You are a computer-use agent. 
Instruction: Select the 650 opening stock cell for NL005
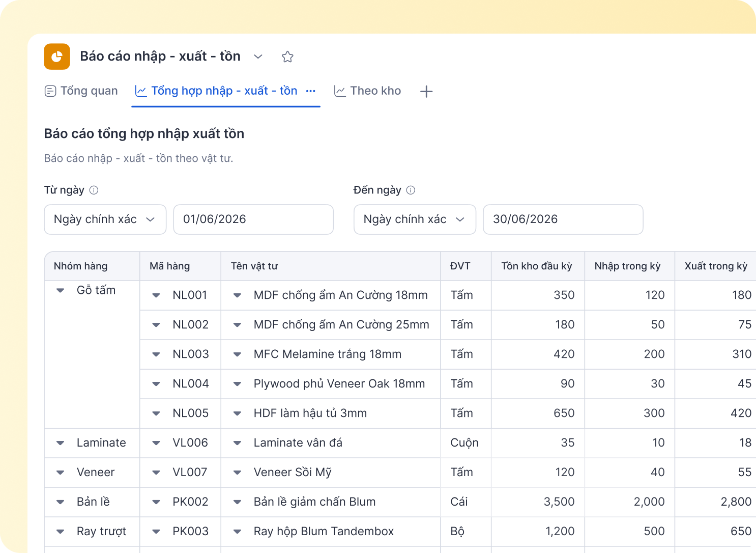pos(538,413)
